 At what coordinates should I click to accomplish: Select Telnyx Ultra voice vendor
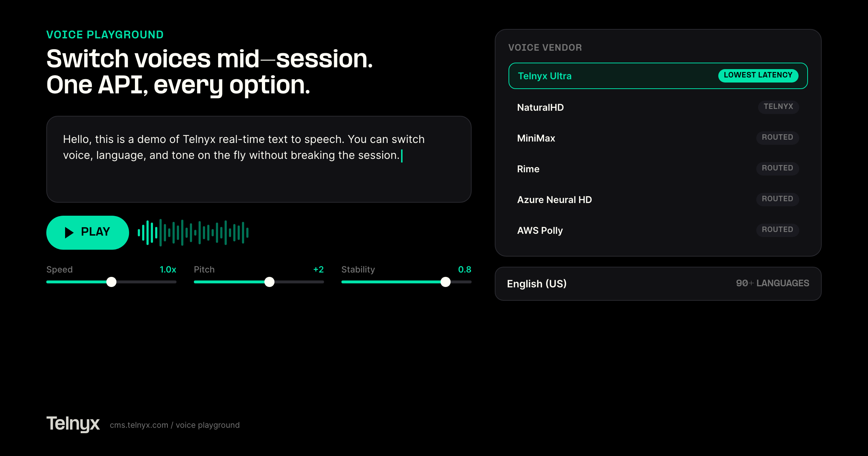[x=658, y=76]
